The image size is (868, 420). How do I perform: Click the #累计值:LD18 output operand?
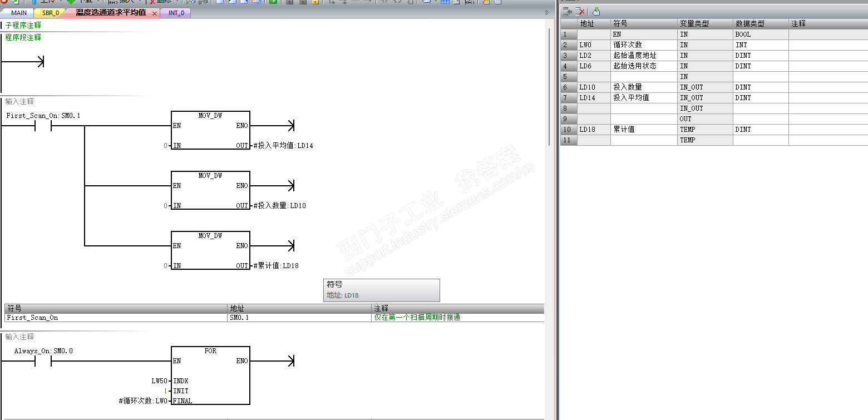tap(275, 266)
